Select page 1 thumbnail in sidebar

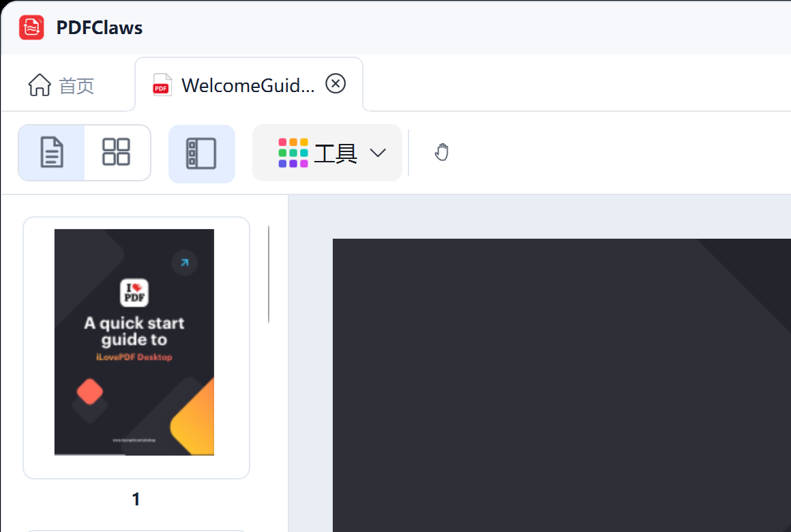(x=136, y=348)
